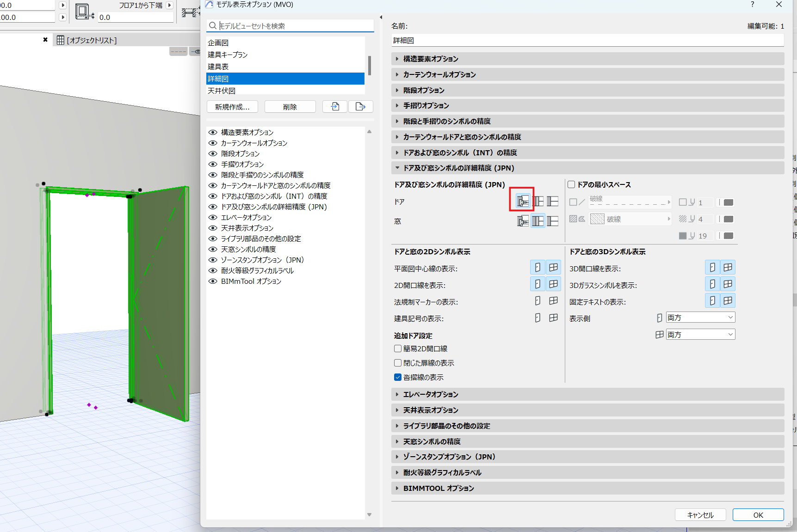This screenshot has height=532, width=797.
Task: Toggle the eye icon for BIMmTool オプション
Action: (213, 281)
